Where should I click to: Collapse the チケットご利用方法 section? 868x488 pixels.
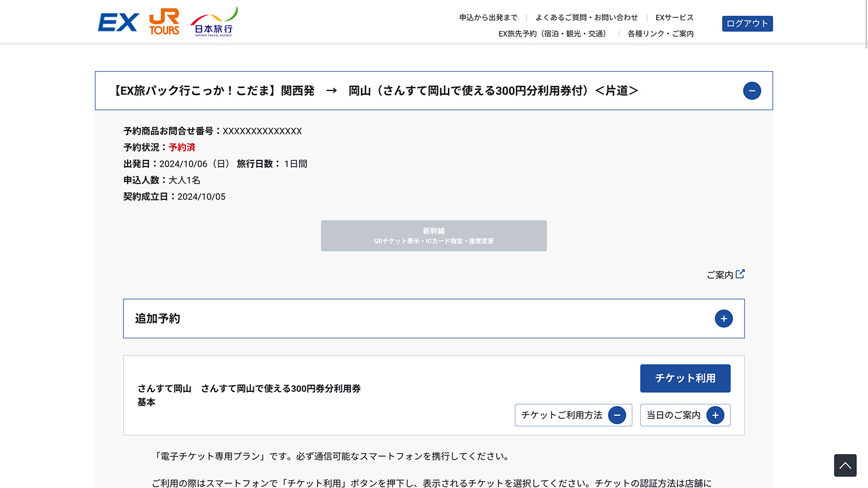(573, 415)
